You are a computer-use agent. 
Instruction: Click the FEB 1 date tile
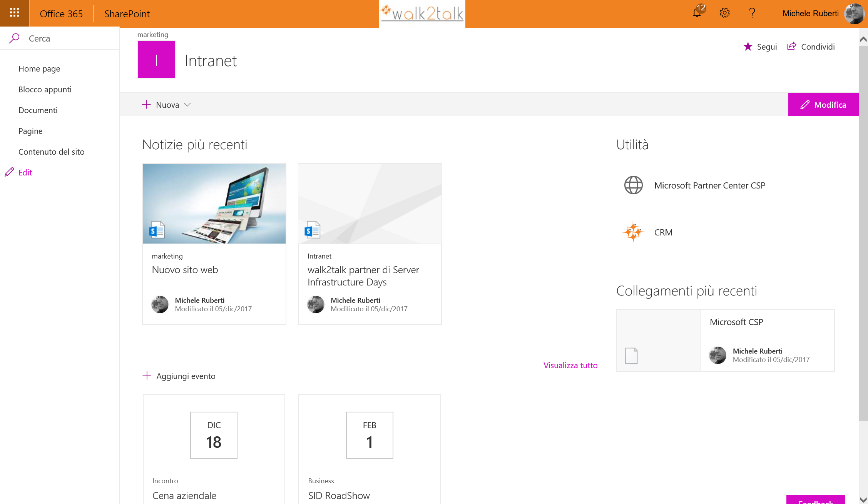click(370, 435)
